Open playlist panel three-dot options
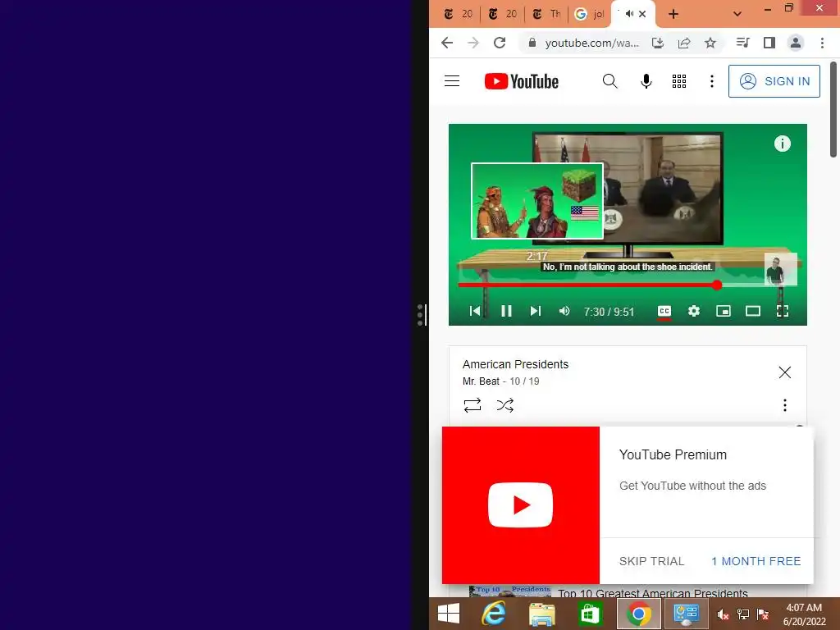The image size is (840, 630). coord(784,405)
